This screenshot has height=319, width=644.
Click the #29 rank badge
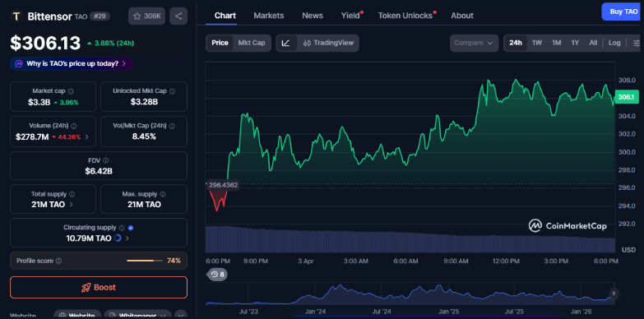click(x=100, y=16)
